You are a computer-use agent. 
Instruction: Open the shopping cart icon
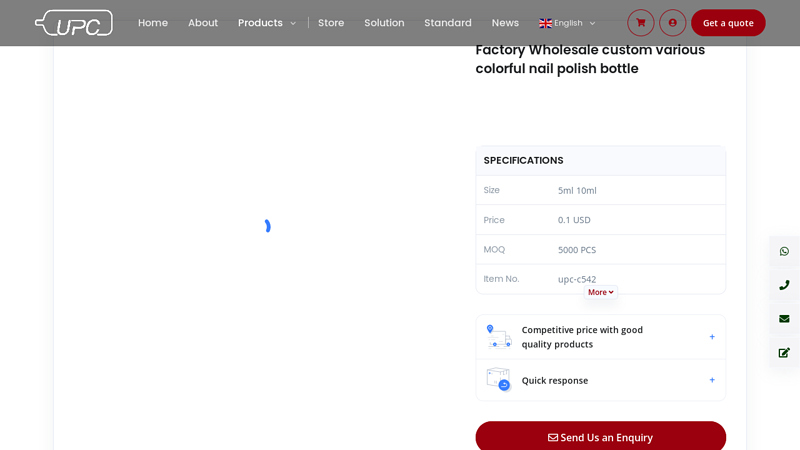[640, 23]
